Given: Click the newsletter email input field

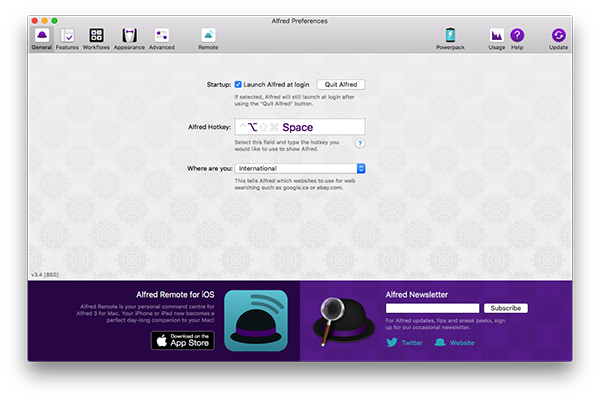Looking at the screenshot, I should pos(432,308).
